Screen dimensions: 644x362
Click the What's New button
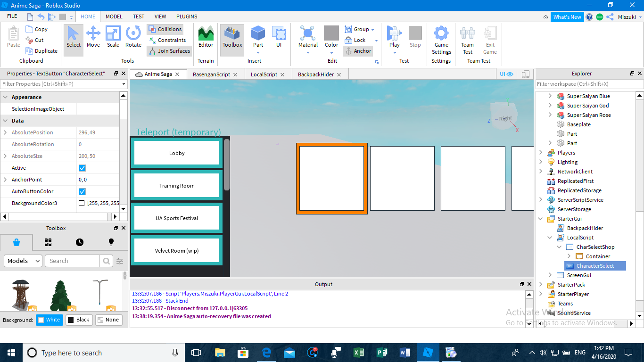click(x=567, y=17)
